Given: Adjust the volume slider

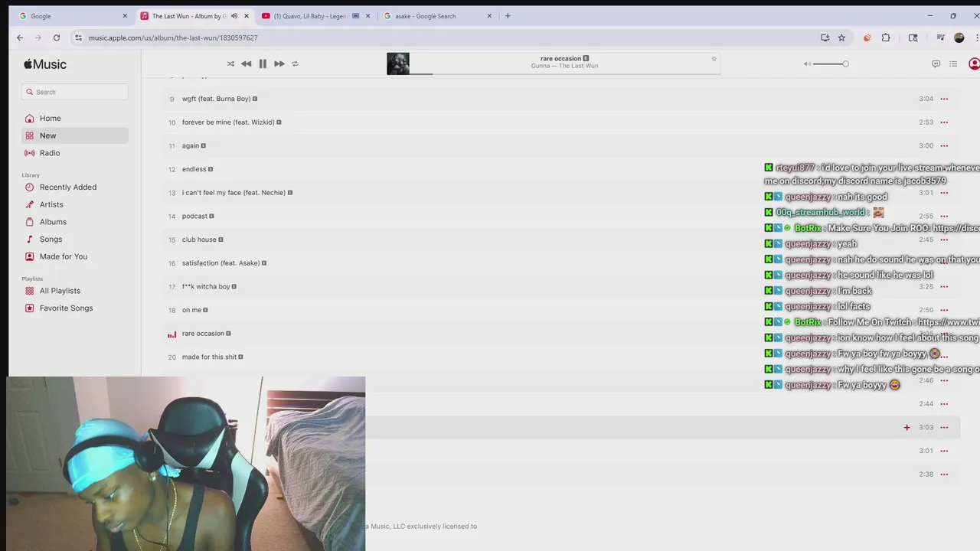Looking at the screenshot, I should [x=831, y=64].
